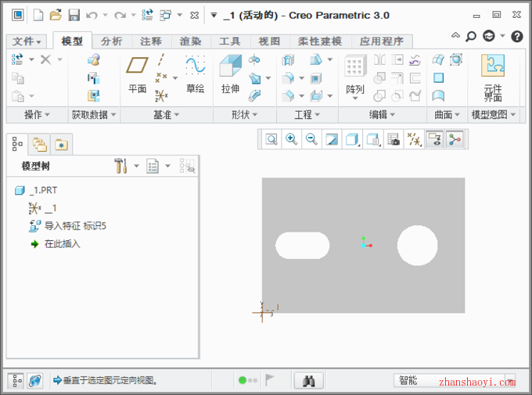Switch to the 分析 tab
This screenshot has width=532, height=395.
coord(111,41)
